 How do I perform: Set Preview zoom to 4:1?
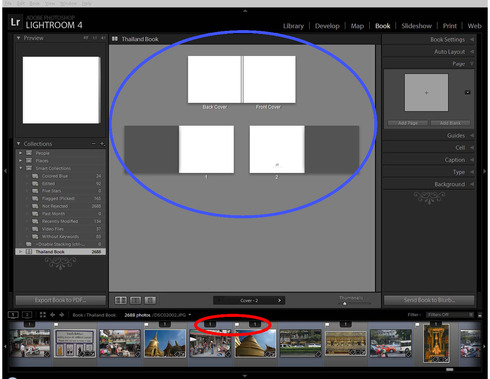[x=103, y=38]
